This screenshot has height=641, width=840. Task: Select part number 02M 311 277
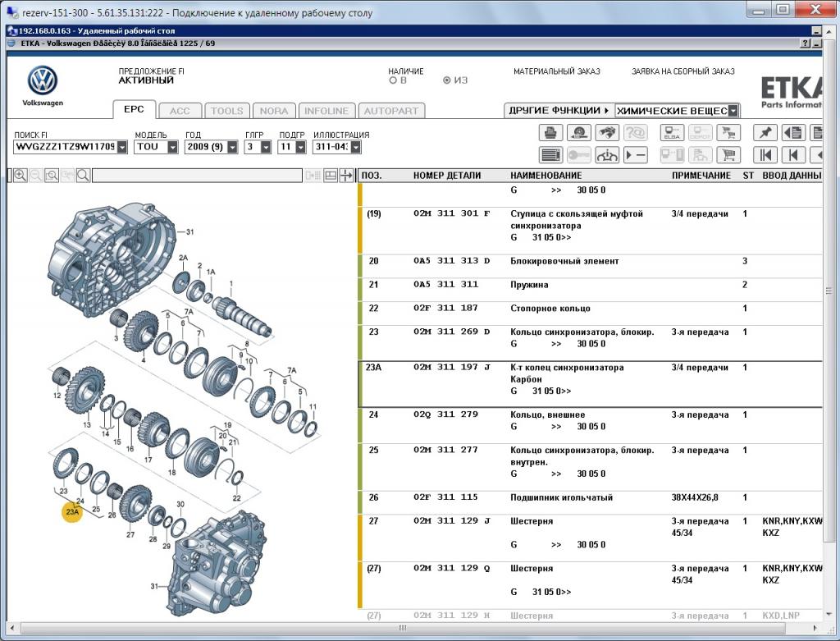(x=445, y=450)
